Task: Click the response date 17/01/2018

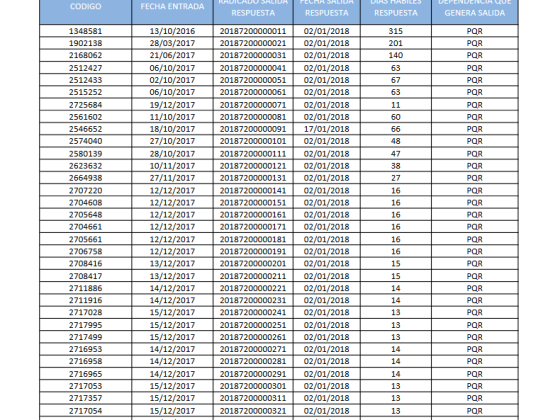Action: click(326, 129)
